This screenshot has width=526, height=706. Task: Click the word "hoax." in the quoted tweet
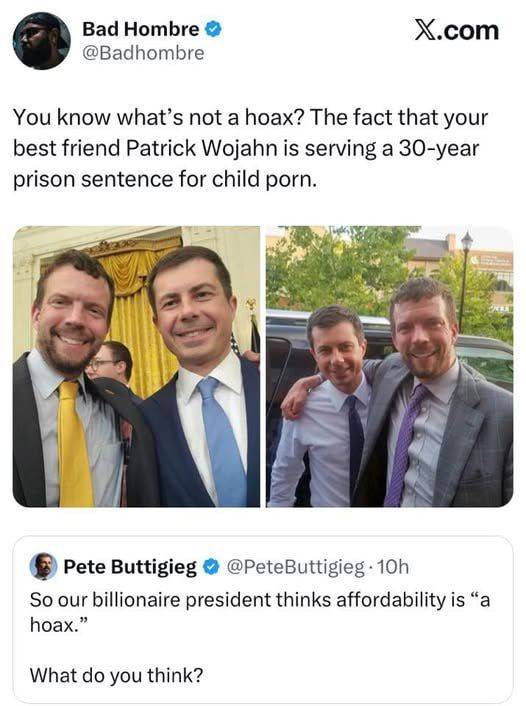[x=59, y=625]
